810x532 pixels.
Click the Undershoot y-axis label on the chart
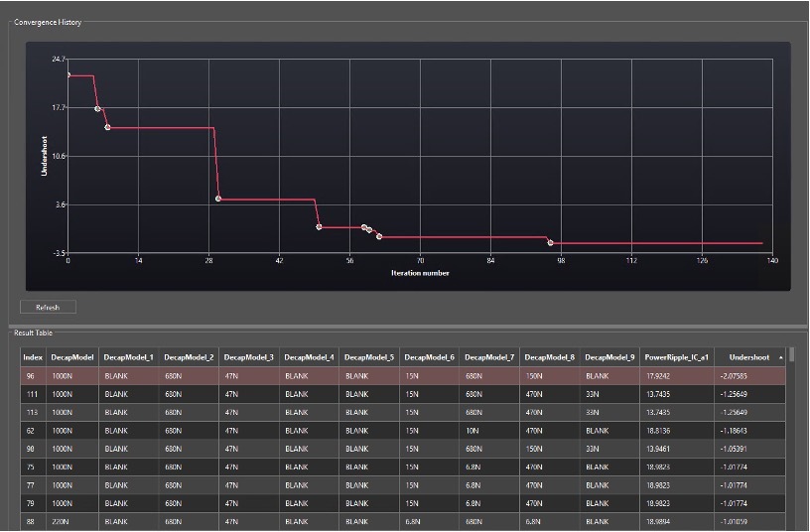coord(44,156)
